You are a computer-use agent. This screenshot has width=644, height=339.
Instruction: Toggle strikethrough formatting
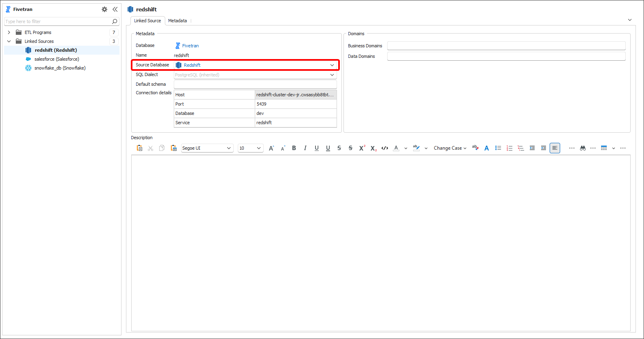coord(339,148)
